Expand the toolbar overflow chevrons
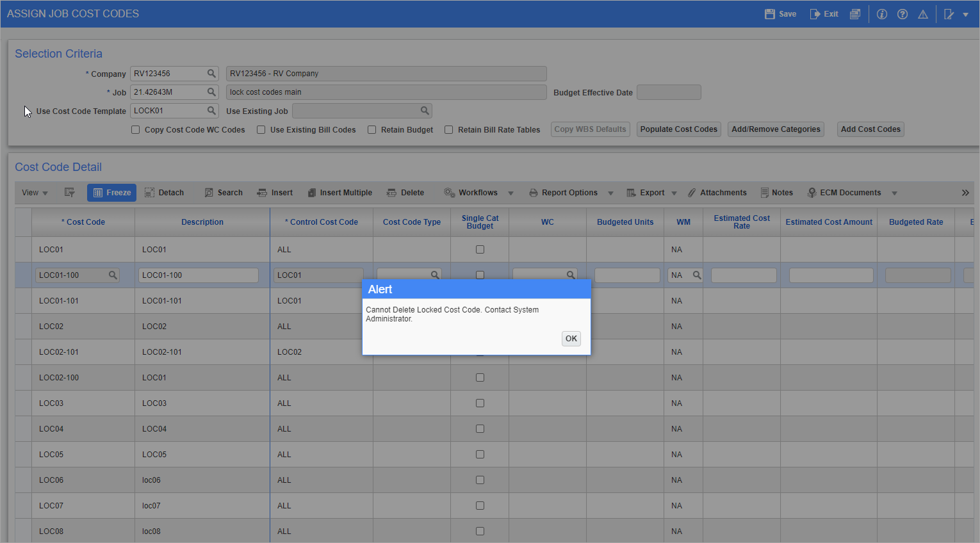980x543 pixels. click(965, 193)
